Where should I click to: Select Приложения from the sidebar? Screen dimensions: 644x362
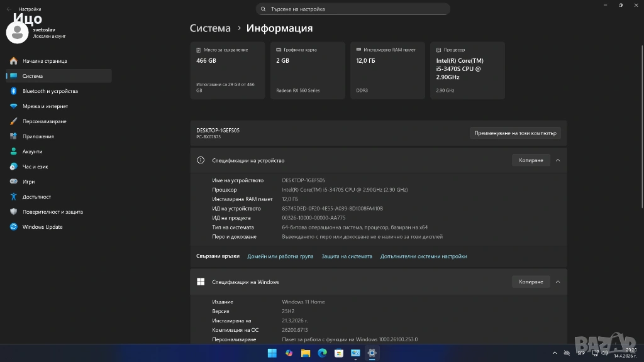38,136
